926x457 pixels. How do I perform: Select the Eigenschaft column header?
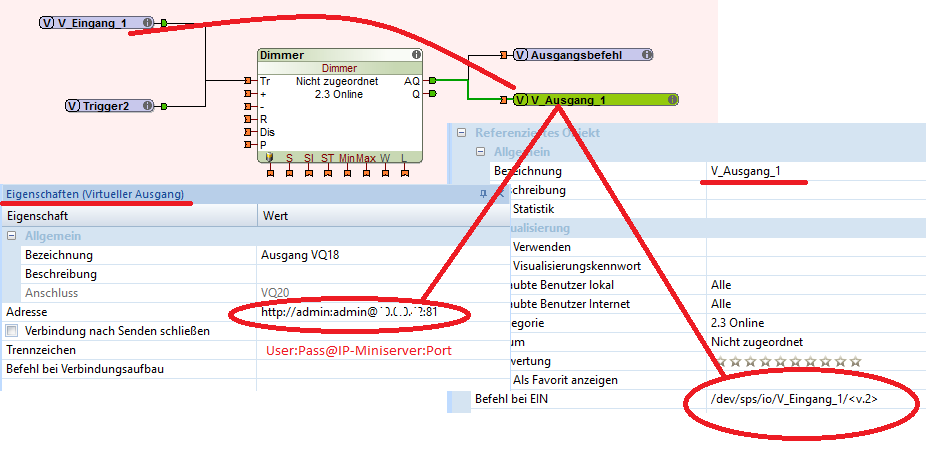click(129, 216)
